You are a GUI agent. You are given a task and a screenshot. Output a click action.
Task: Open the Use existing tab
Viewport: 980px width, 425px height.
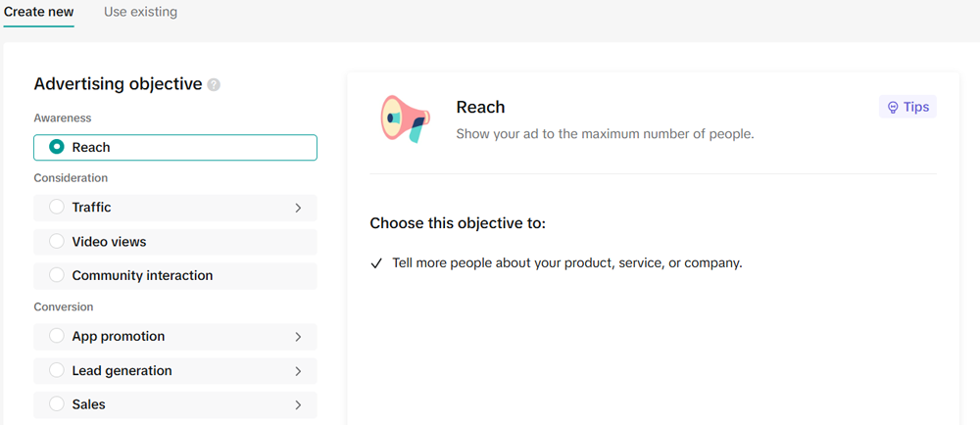(140, 13)
